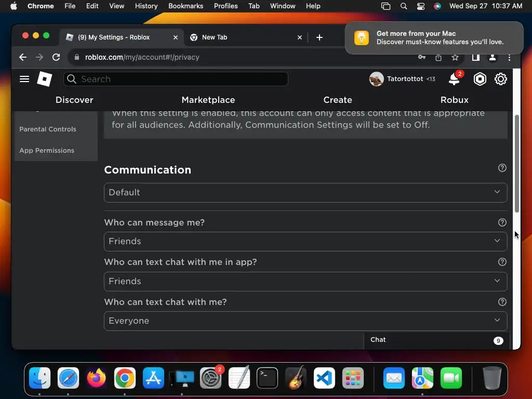Viewport: 532px width, 399px height.
Task: Select App Permissions in settings sidebar
Action: pos(47,150)
